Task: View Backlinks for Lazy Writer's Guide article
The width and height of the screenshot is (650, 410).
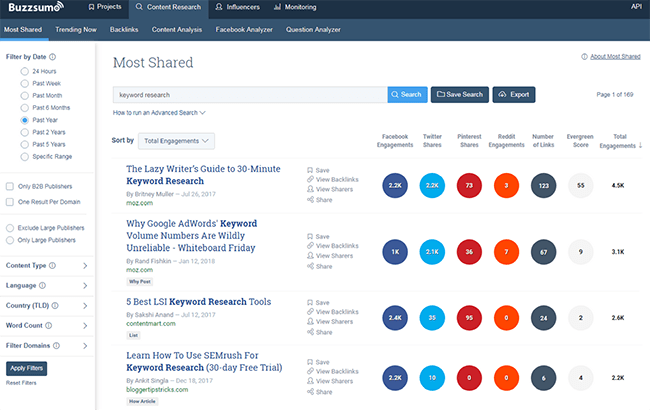Action: click(333, 180)
